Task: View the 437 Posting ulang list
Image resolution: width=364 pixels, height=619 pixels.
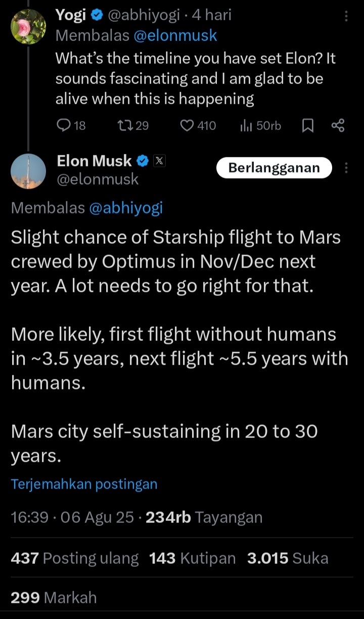Action: coord(75,558)
